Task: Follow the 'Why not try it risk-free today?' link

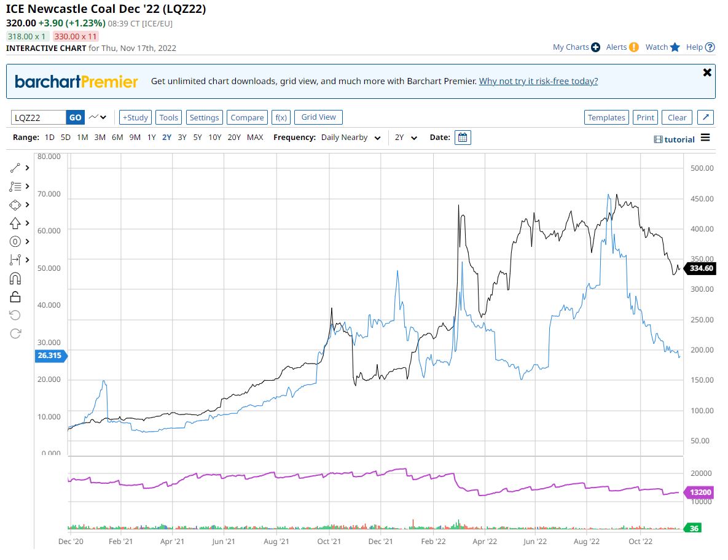Action: 538,81
